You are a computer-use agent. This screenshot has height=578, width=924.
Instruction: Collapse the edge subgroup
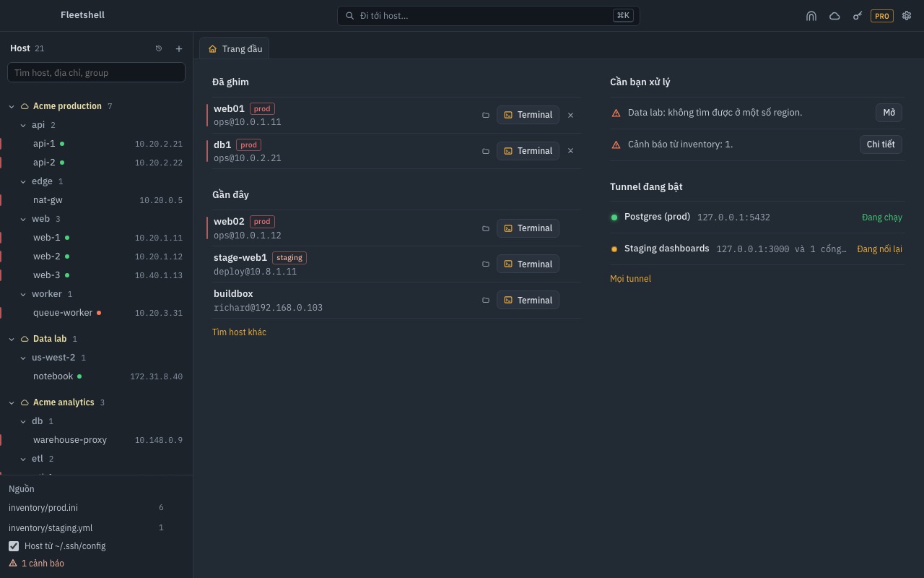[x=23, y=181]
